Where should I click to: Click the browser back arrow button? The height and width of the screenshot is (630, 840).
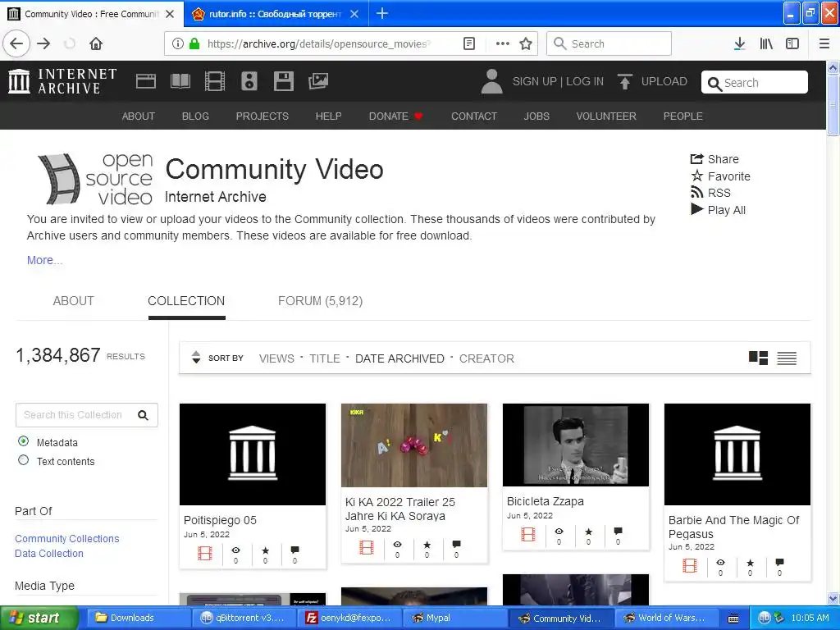coord(16,43)
